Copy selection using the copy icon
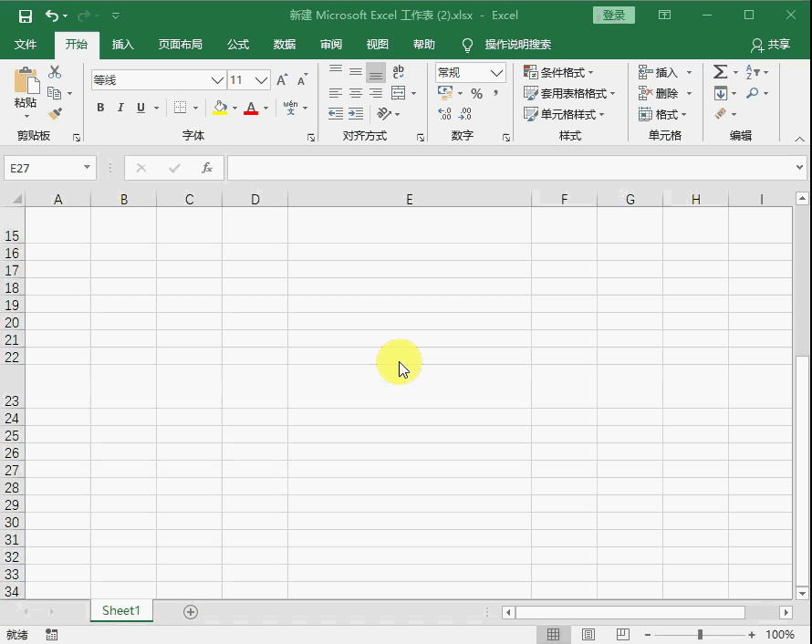Image resolution: width=812 pixels, height=644 pixels. point(55,93)
